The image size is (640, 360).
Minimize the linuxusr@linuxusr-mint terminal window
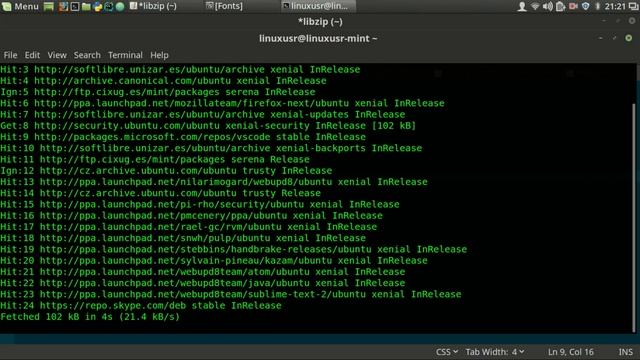[x=600, y=38]
